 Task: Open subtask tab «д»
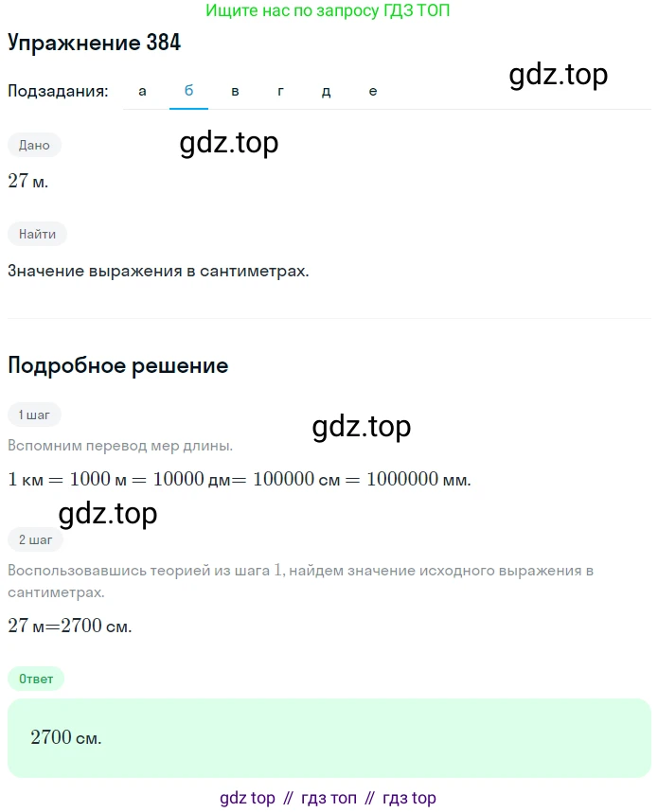click(326, 91)
